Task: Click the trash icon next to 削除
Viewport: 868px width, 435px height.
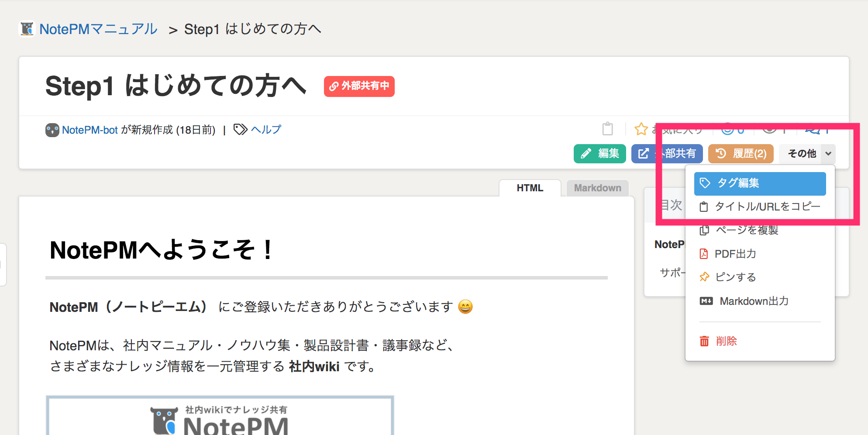Action: point(705,341)
